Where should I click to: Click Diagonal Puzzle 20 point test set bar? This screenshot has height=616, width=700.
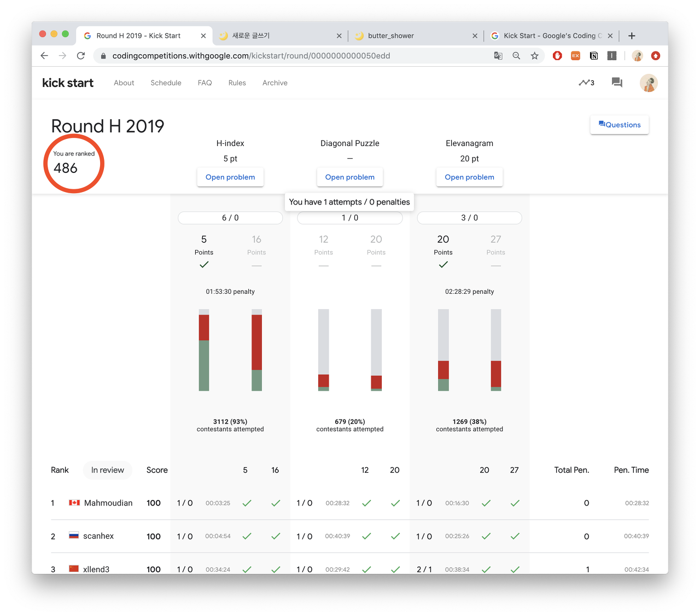[376, 350]
